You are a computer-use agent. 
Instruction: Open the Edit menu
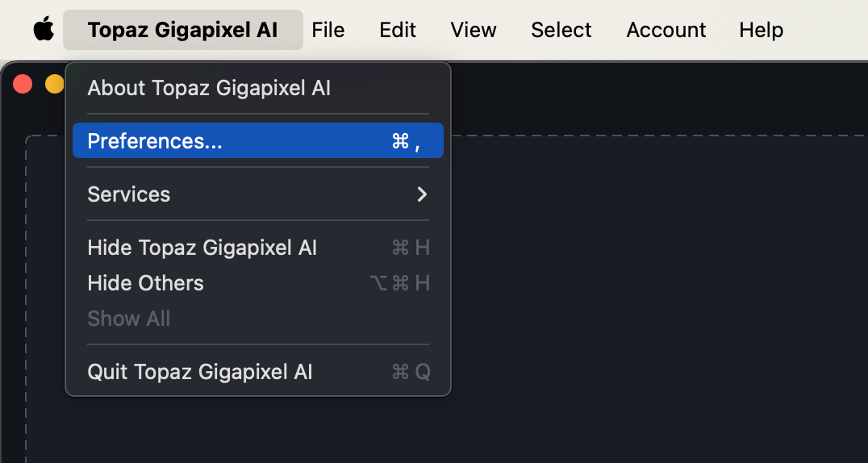tap(398, 30)
